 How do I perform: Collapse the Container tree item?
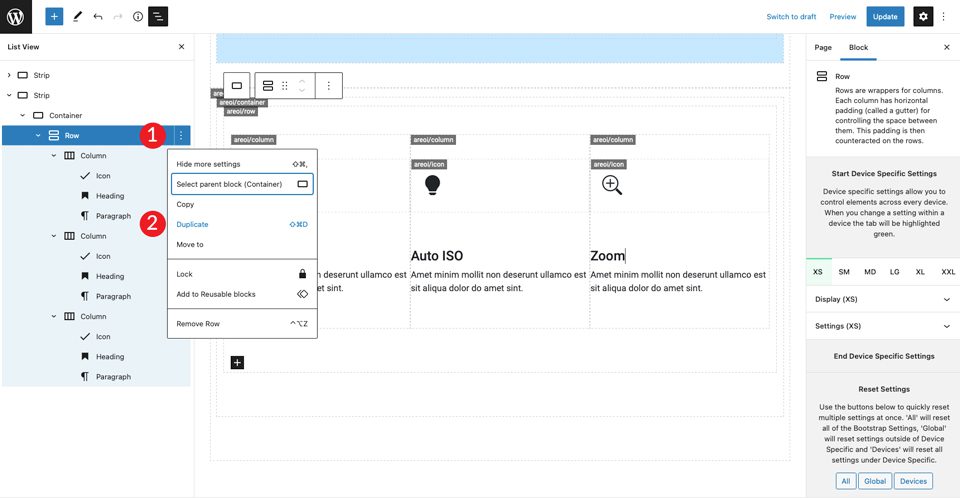pyautogui.click(x=23, y=115)
